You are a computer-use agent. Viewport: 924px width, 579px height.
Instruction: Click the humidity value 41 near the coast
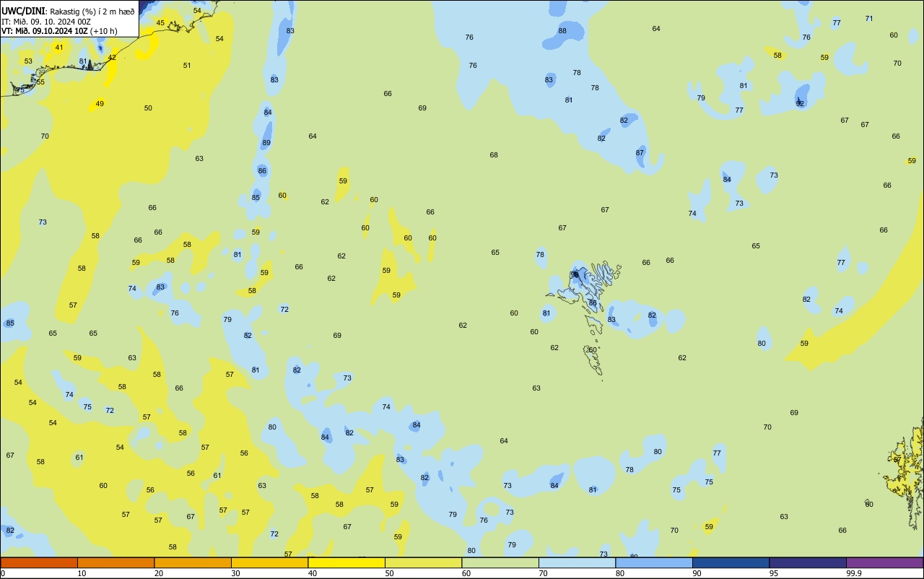click(x=59, y=47)
